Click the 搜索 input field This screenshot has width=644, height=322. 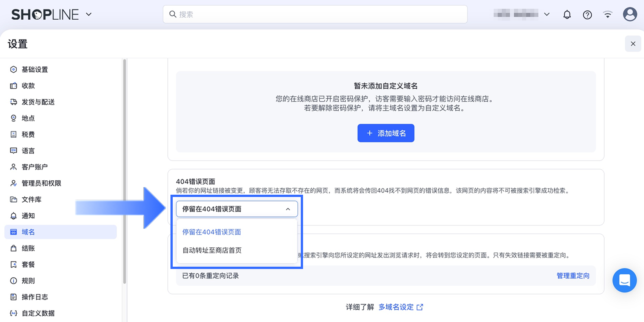click(315, 14)
